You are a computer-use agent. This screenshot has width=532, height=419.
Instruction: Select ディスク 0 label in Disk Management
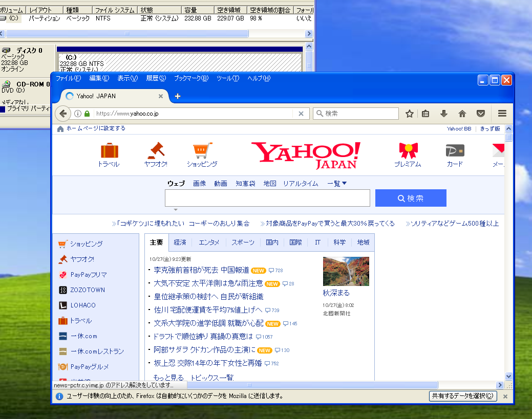(29, 51)
